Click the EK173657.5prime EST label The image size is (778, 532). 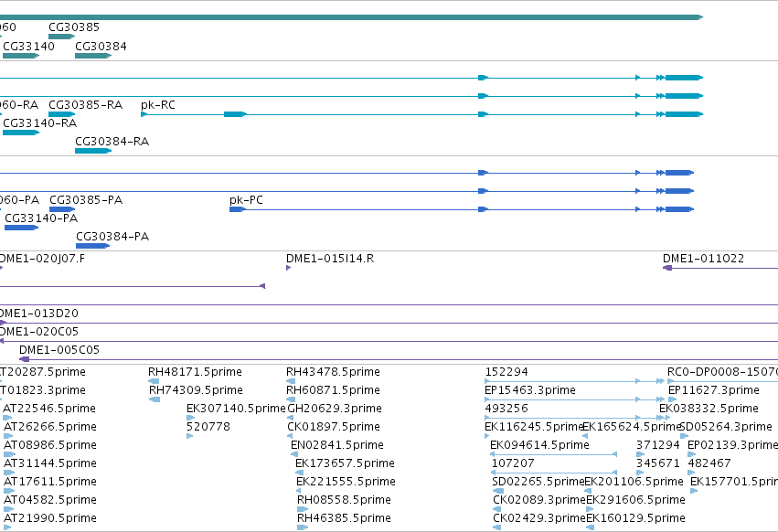tap(345, 463)
